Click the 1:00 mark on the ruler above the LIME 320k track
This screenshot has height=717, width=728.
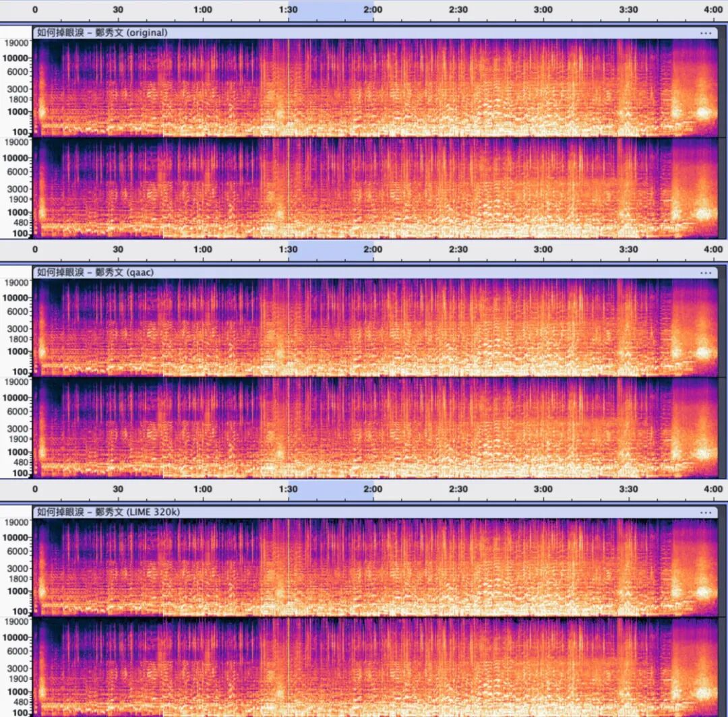coord(203,489)
